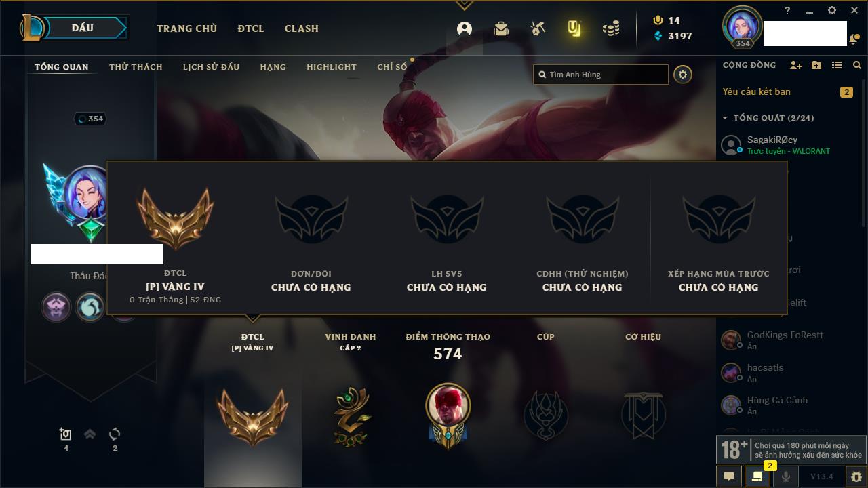This screenshot has width=868, height=488.
Task: Click the add friend icon
Action: pyautogui.click(x=796, y=65)
